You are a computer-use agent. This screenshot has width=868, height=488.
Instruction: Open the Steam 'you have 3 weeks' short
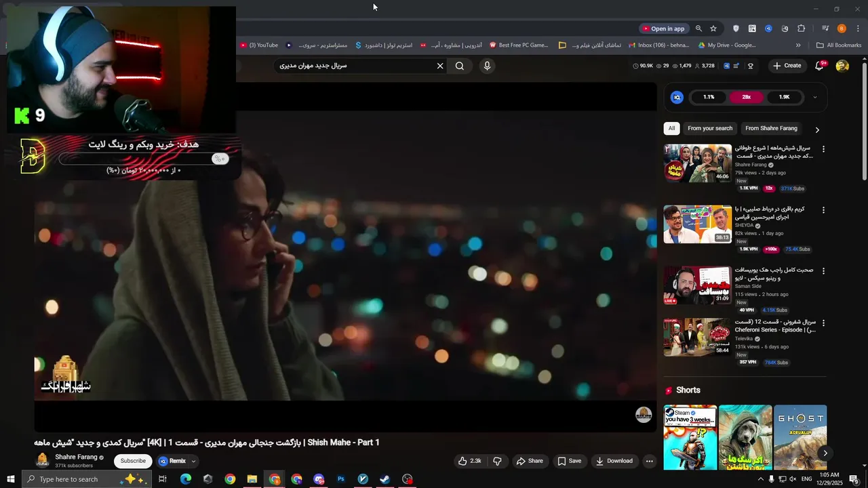690,437
